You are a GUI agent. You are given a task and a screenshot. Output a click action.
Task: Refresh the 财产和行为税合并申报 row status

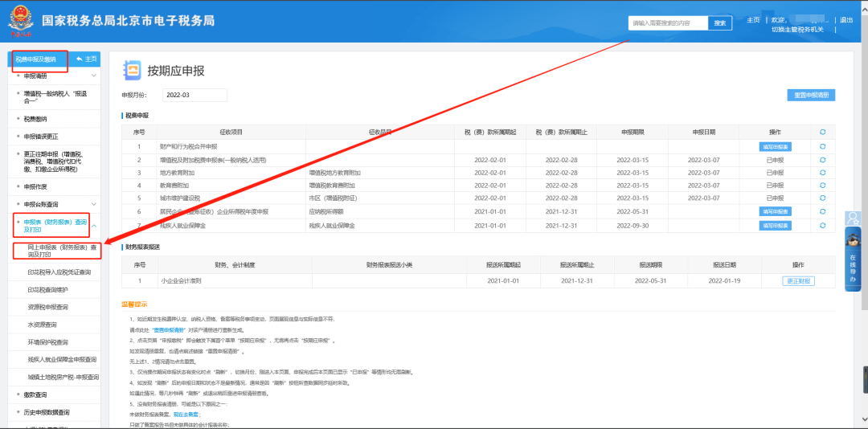coord(823,147)
